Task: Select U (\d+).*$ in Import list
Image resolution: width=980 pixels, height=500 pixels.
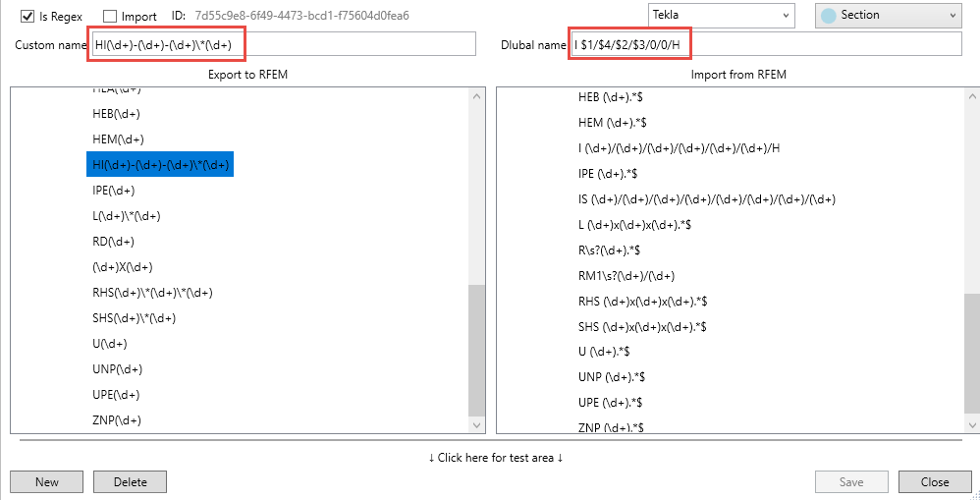Action: pyautogui.click(x=604, y=352)
